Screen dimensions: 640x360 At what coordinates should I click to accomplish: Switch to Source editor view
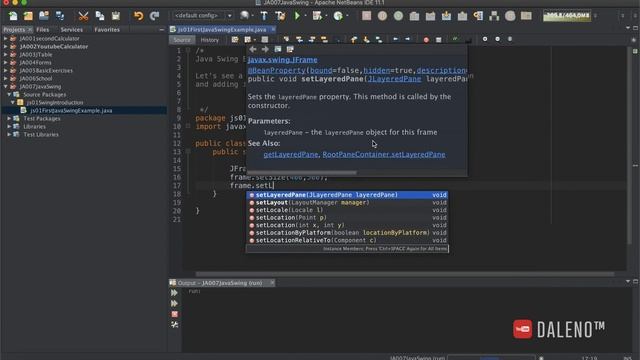coord(182,40)
